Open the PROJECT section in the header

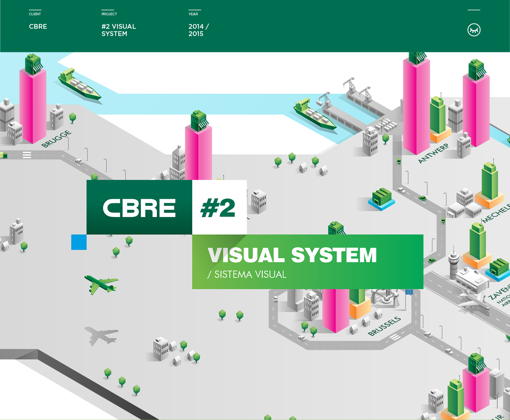[x=109, y=14]
